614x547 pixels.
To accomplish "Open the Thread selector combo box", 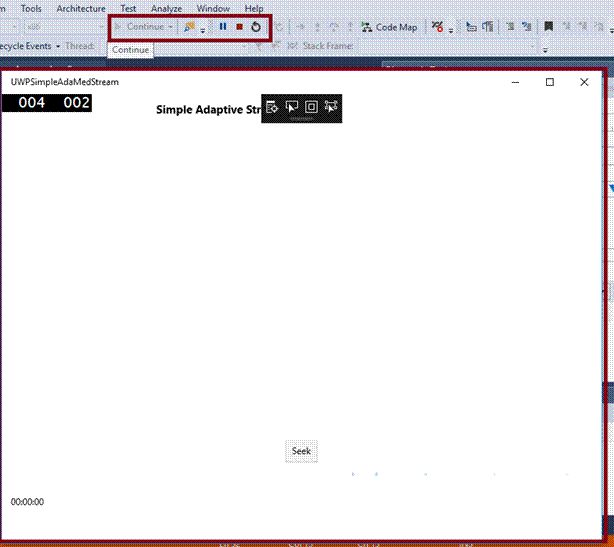I will [x=177, y=46].
